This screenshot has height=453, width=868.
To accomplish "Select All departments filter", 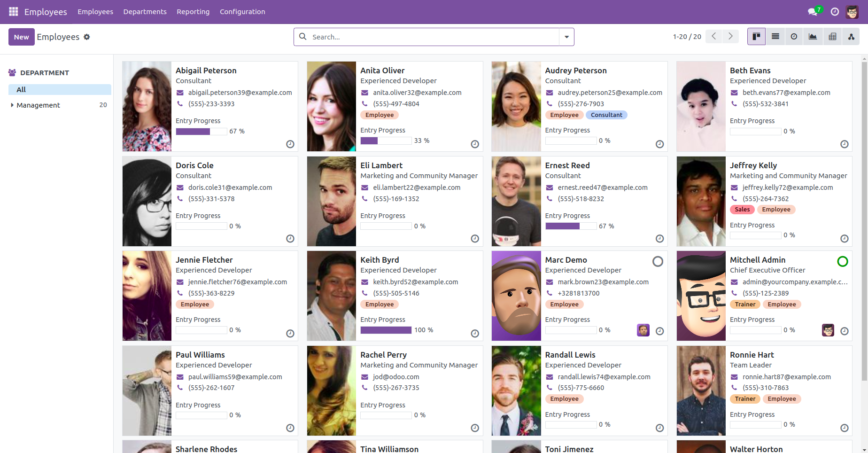I will (x=60, y=90).
